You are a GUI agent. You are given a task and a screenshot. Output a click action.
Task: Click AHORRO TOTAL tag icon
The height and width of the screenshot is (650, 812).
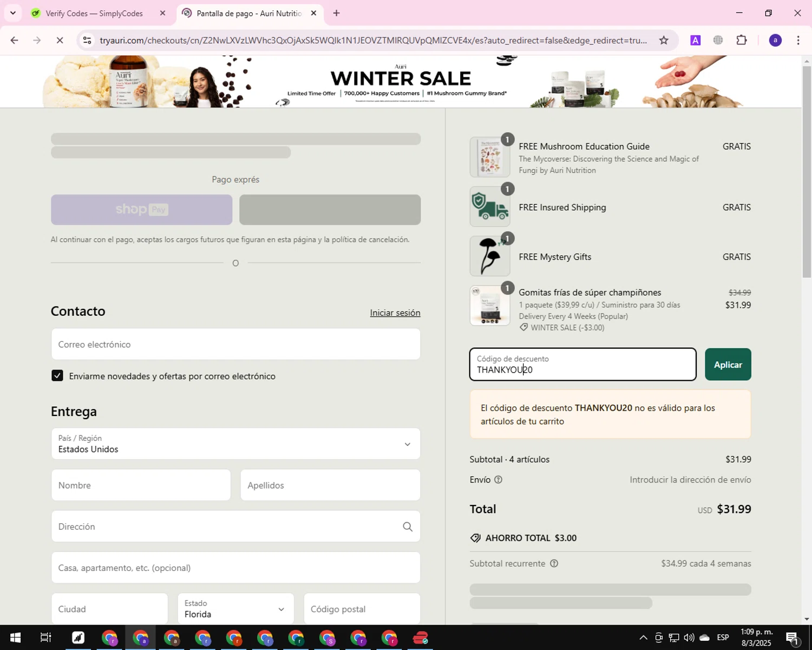[x=475, y=538]
